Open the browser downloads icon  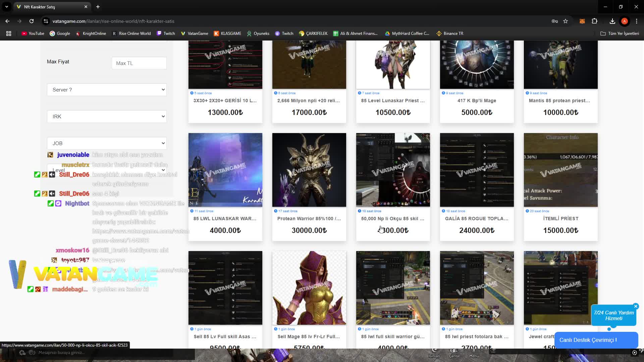pyautogui.click(x=612, y=21)
